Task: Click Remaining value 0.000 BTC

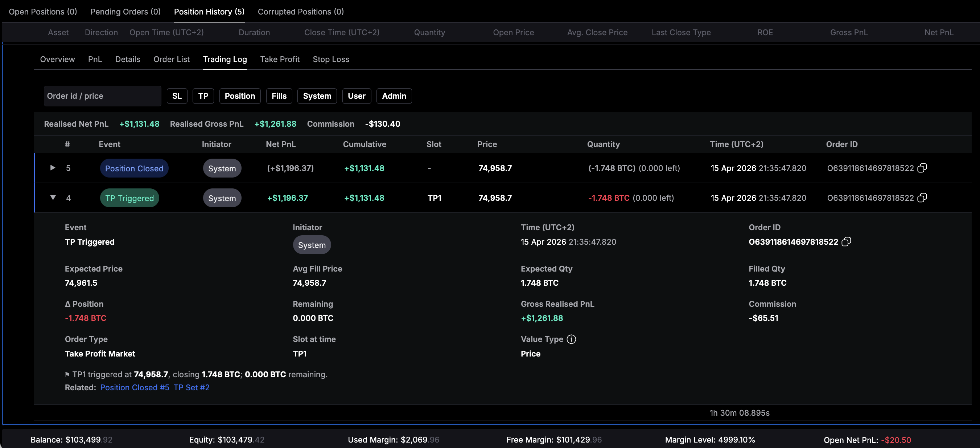Action: pyautogui.click(x=313, y=318)
